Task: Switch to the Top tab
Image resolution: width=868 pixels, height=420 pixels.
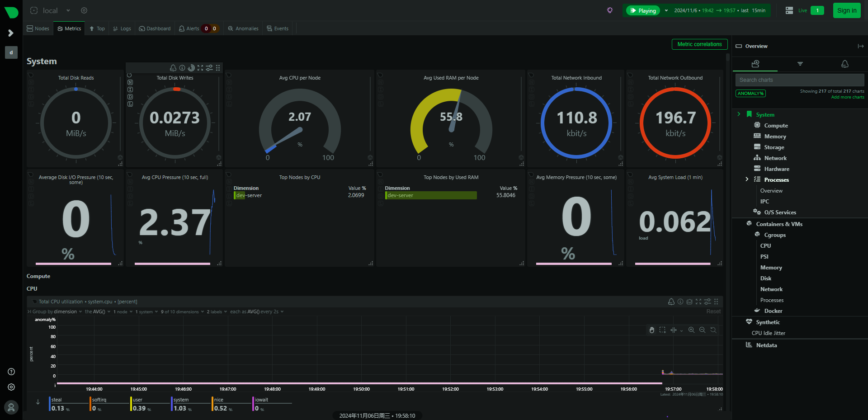Action: point(97,28)
